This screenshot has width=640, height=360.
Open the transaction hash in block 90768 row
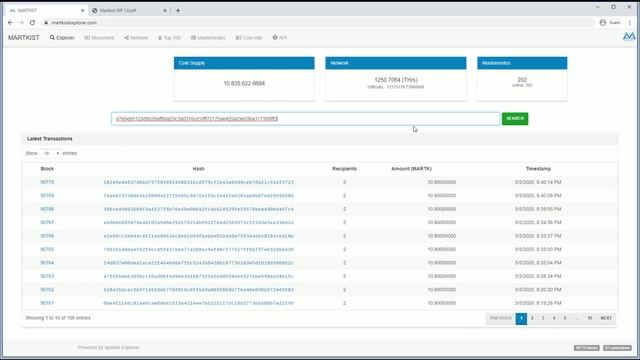pos(198,209)
